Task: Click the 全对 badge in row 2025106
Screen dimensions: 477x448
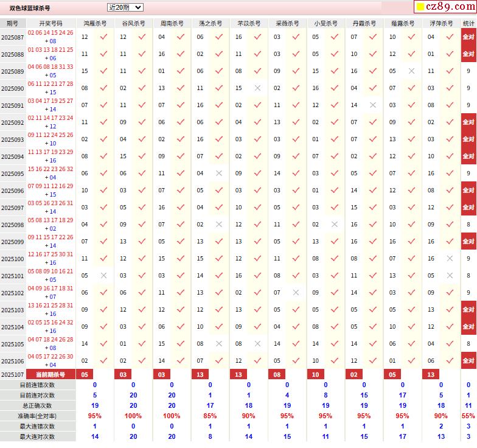Action: (x=468, y=361)
